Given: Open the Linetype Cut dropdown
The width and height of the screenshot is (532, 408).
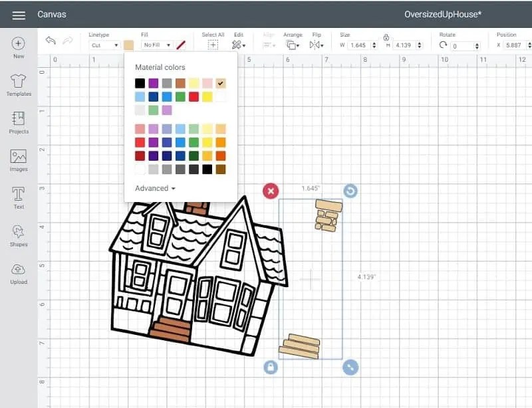Looking at the screenshot, I should click(104, 45).
